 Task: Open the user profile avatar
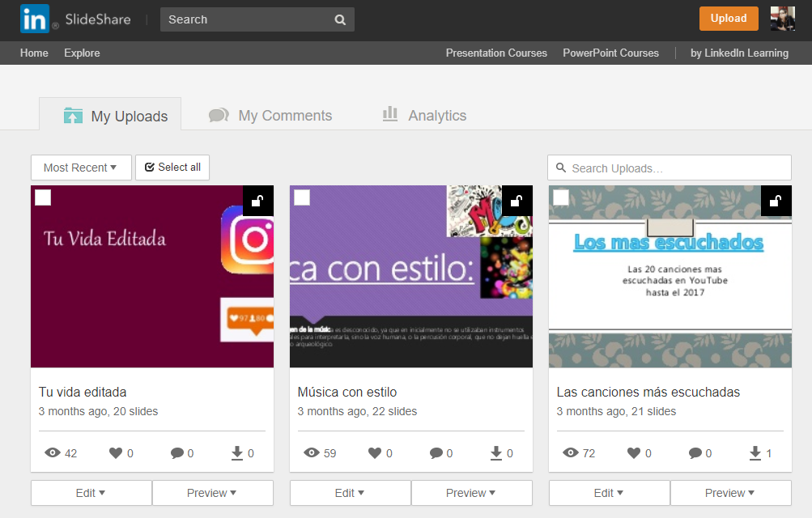point(782,19)
